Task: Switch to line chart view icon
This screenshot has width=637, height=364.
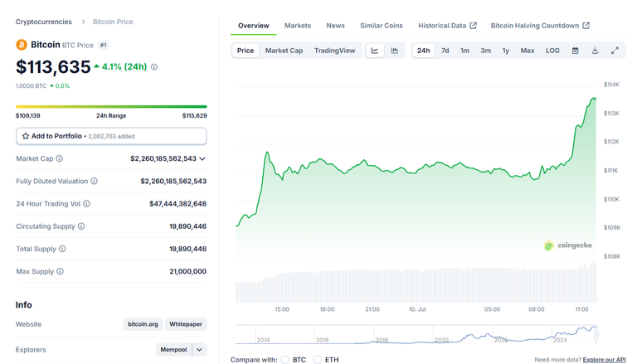Action: click(x=375, y=51)
